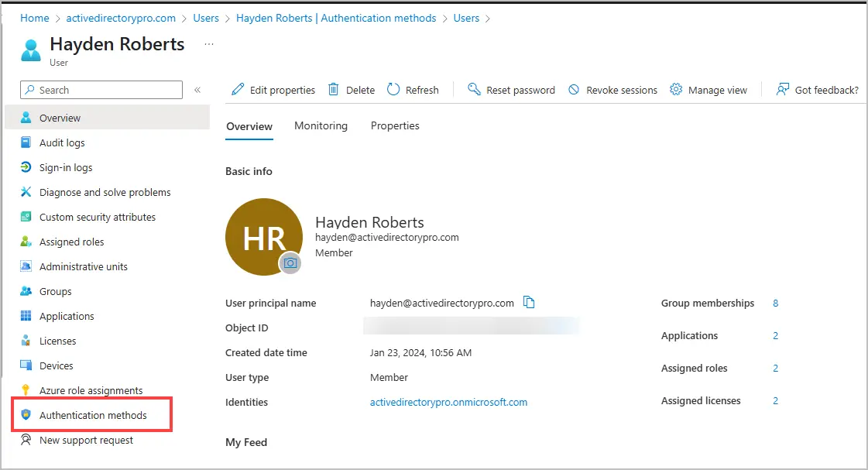Viewport: 868px width, 470px height.
Task: Click the Revoke sessions icon
Action: click(574, 90)
